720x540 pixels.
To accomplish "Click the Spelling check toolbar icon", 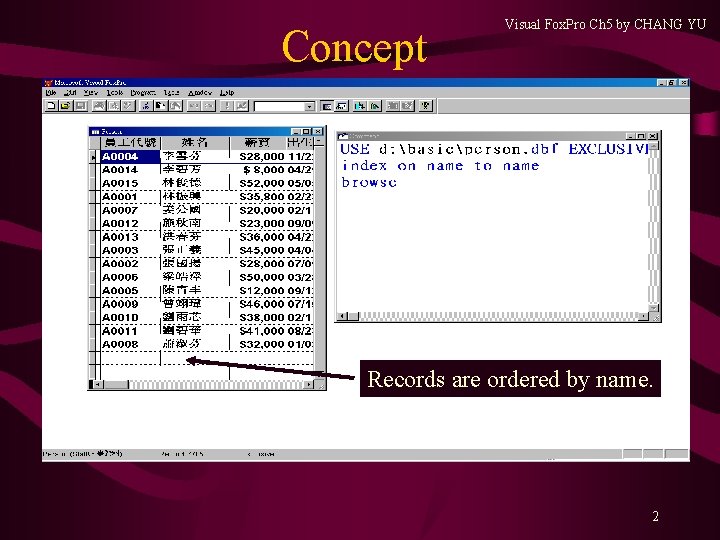I will click(128, 106).
